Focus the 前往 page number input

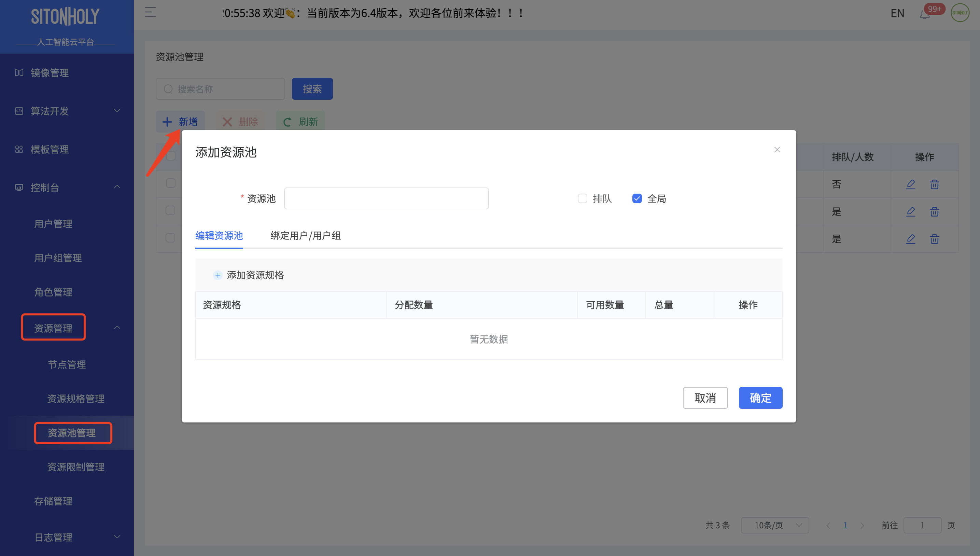[922, 526]
